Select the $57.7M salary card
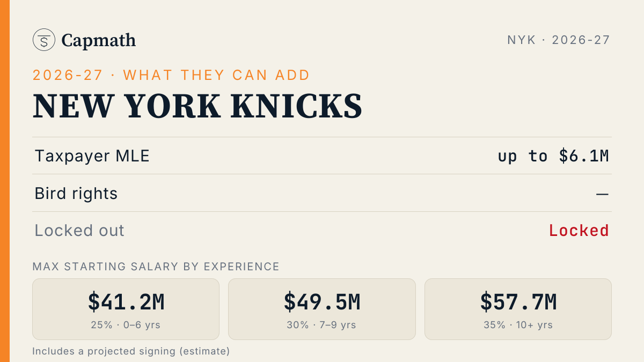This screenshot has height=362, width=644. (x=518, y=309)
